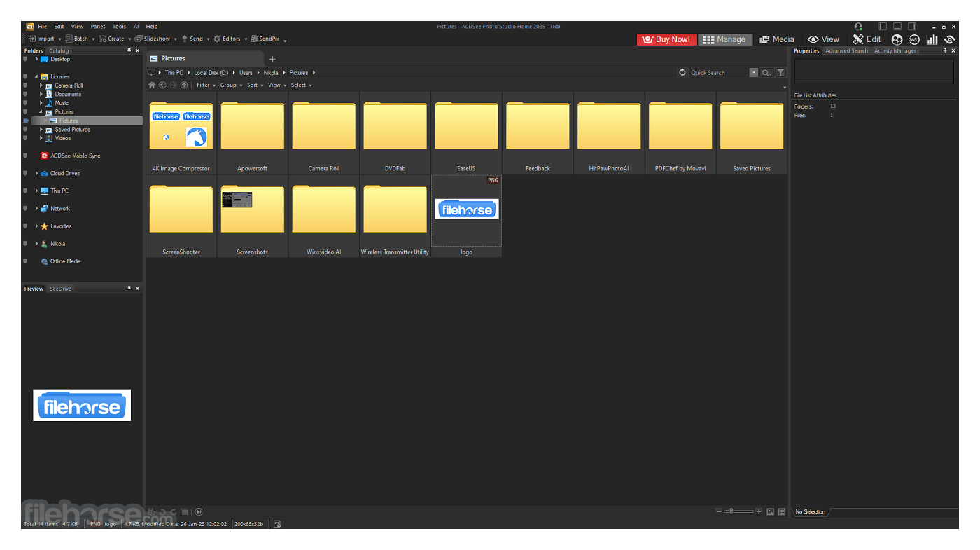Click the user account icon in title bar
The image size is (980, 550).
pos(858,27)
